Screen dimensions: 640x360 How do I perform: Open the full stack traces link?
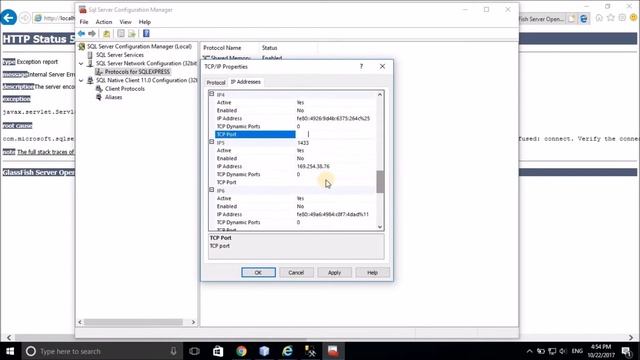pos(46,152)
